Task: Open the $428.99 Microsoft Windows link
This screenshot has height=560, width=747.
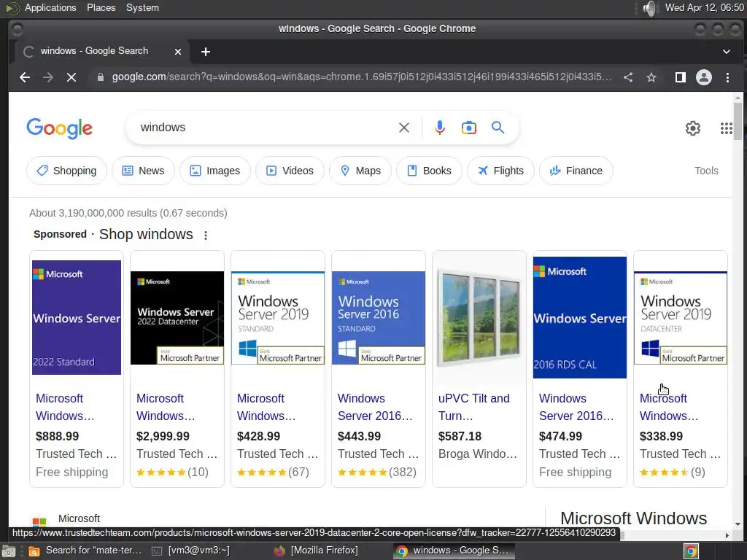Action: (x=266, y=407)
